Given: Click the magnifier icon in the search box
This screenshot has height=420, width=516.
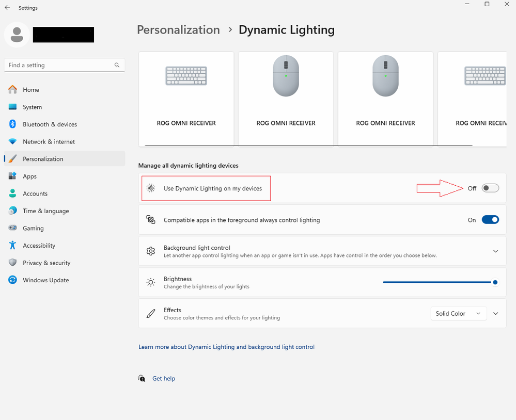Looking at the screenshot, I should [117, 65].
